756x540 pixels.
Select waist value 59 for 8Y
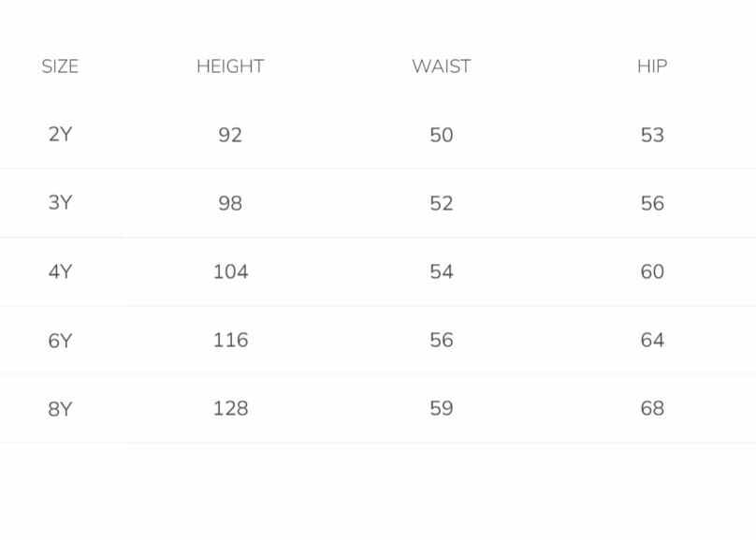(x=442, y=409)
